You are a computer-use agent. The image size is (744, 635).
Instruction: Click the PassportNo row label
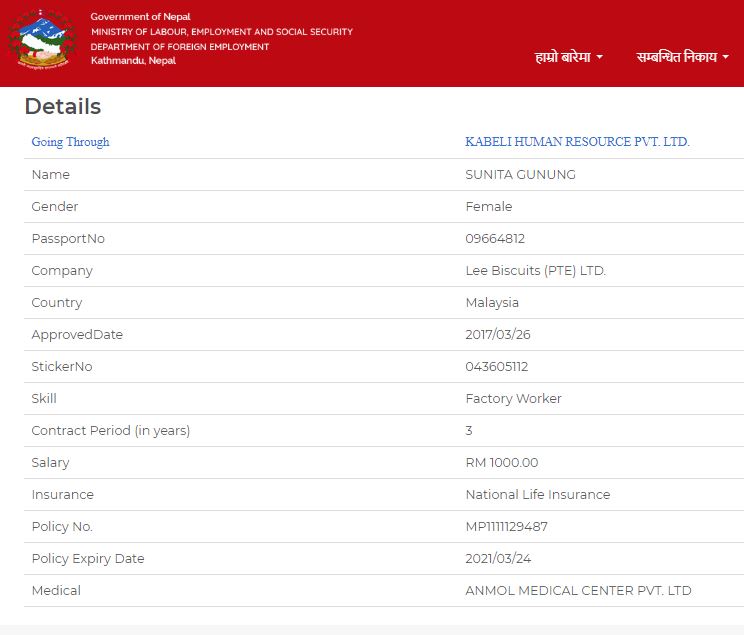click(x=68, y=239)
